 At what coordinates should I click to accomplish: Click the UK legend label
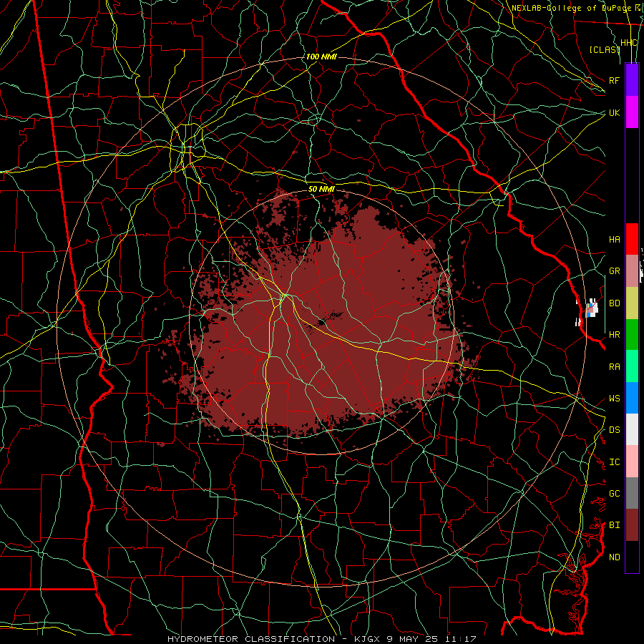click(x=614, y=112)
